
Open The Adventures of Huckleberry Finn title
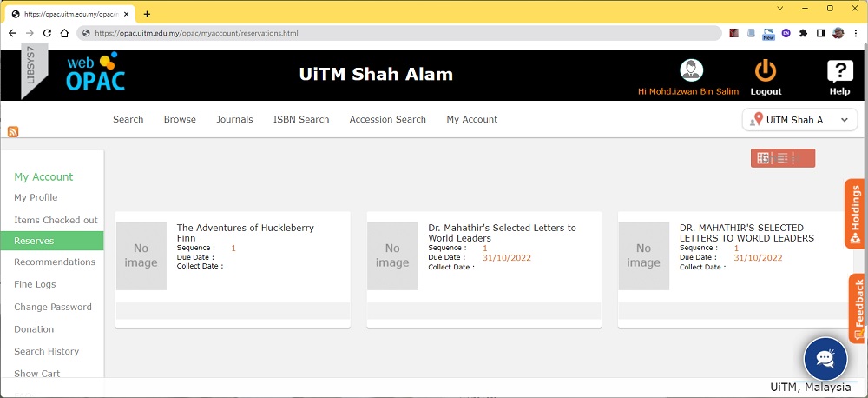[x=246, y=233]
